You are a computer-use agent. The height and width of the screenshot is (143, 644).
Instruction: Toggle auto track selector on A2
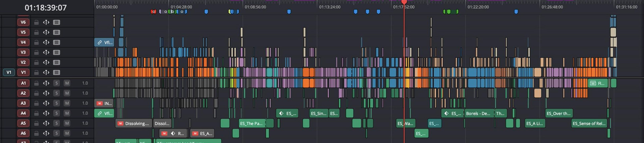pos(46,93)
